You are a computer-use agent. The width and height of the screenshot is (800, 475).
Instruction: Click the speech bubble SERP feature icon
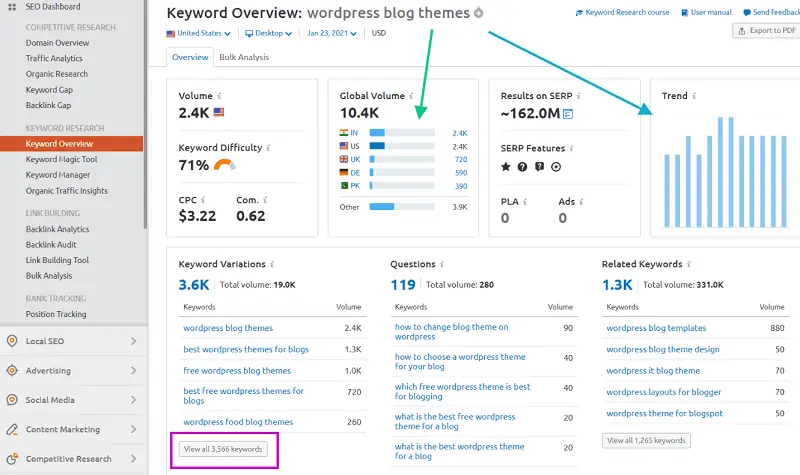point(539,166)
